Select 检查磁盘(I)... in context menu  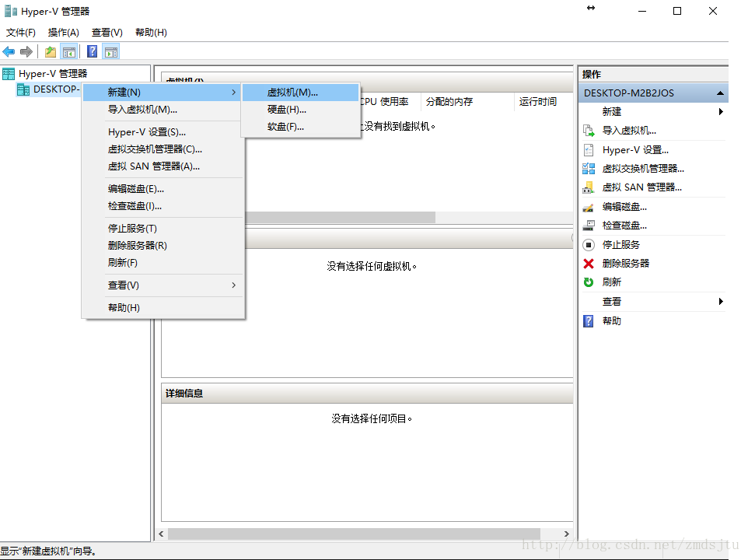[x=163, y=206]
